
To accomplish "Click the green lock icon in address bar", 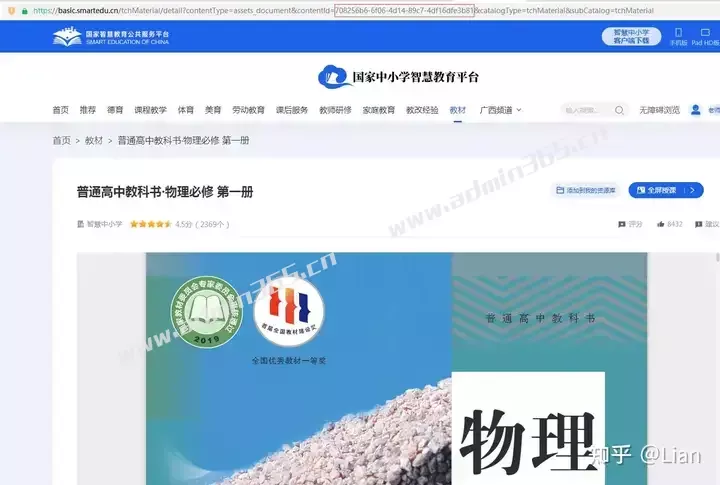I will (24, 11).
